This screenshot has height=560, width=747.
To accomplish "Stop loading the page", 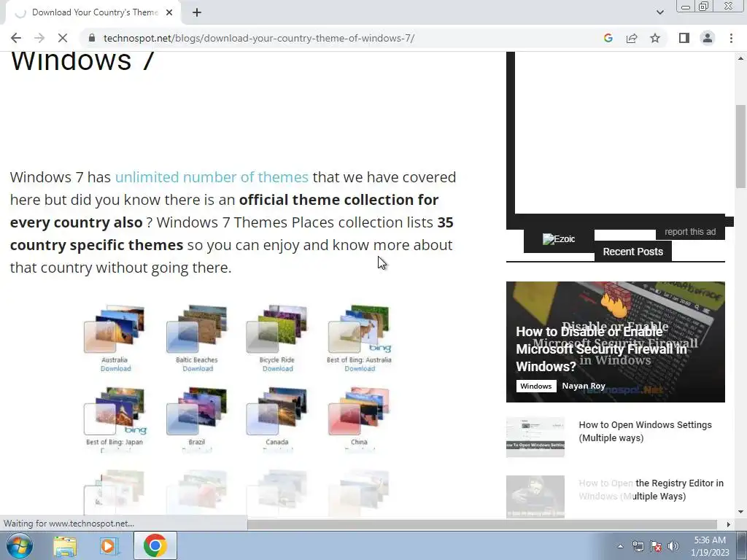I will 63,38.
